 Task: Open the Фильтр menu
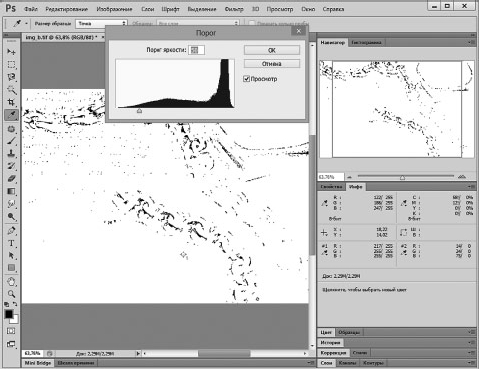234,9
